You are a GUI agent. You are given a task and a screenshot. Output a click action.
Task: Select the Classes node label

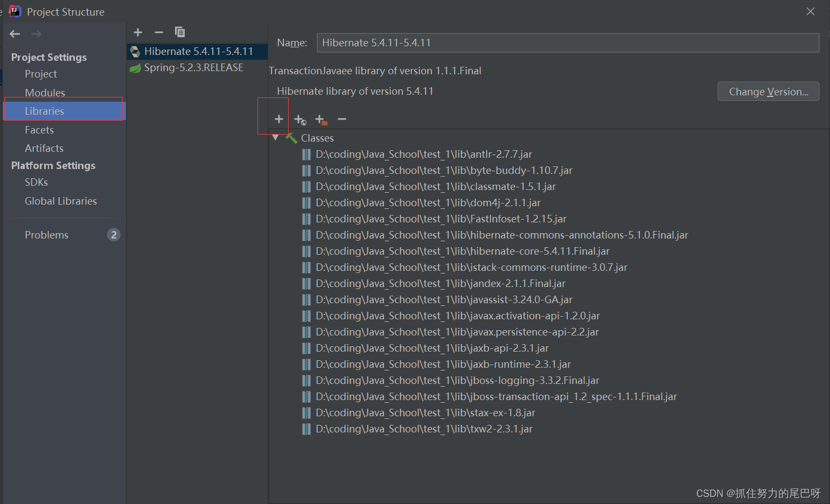[x=317, y=138]
